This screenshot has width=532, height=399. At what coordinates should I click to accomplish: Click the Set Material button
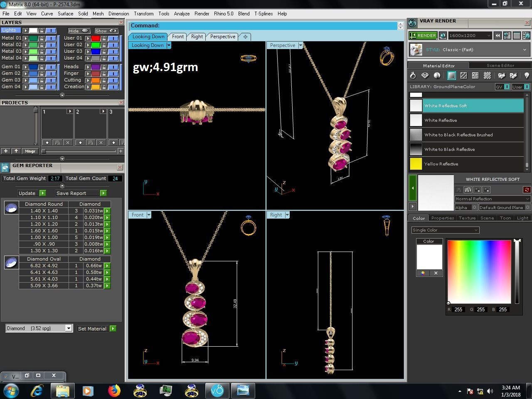coord(96,328)
